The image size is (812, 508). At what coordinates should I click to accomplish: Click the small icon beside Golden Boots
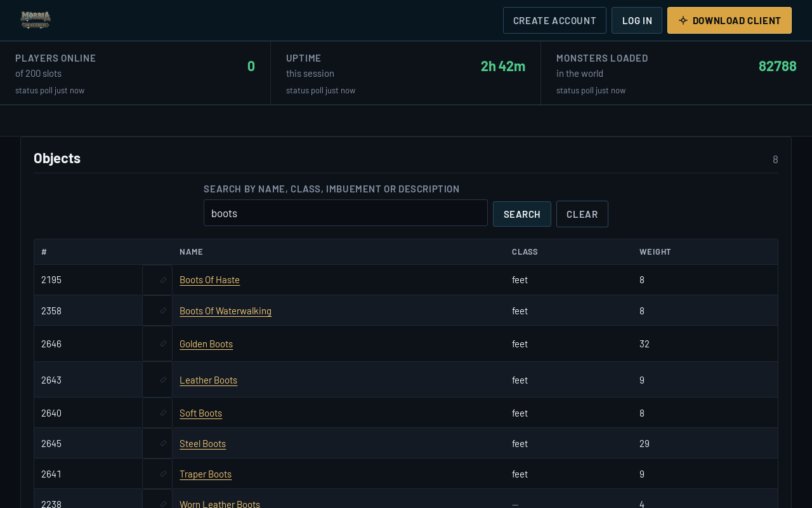(x=163, y=344)
